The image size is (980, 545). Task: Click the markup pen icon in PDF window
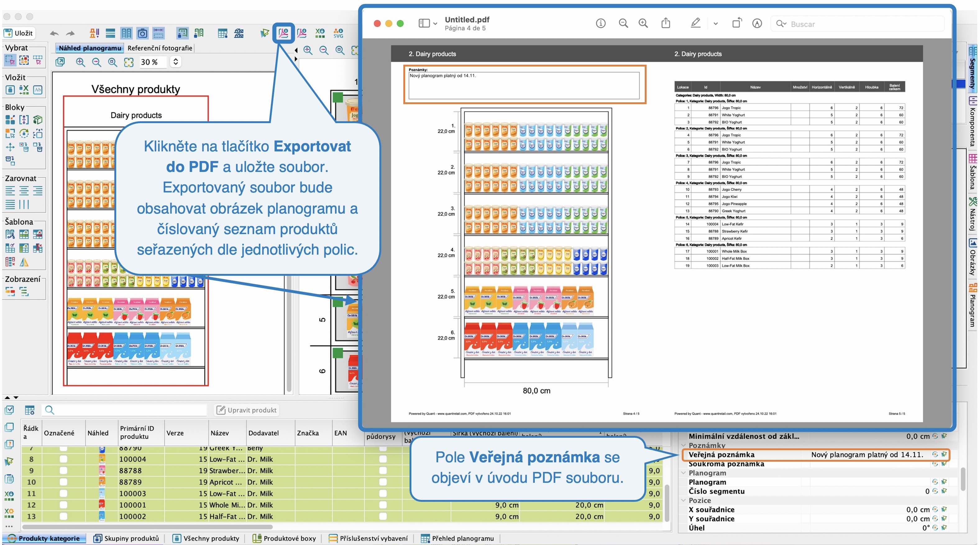[695, 23]
